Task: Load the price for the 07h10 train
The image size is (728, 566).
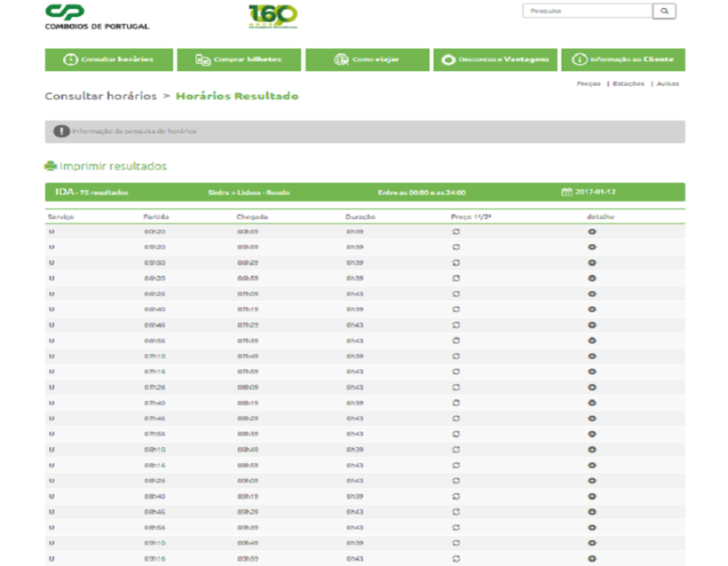Action: point(456,356)
